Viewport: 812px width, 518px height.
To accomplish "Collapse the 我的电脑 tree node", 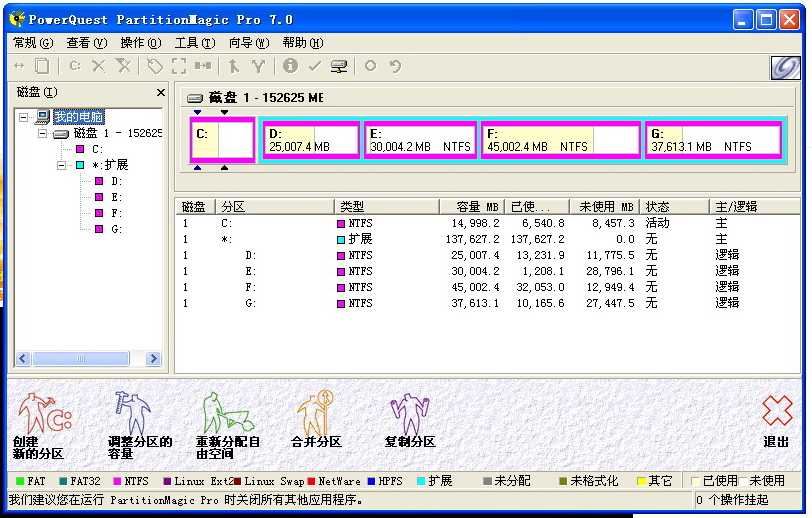I will [23, 118].
